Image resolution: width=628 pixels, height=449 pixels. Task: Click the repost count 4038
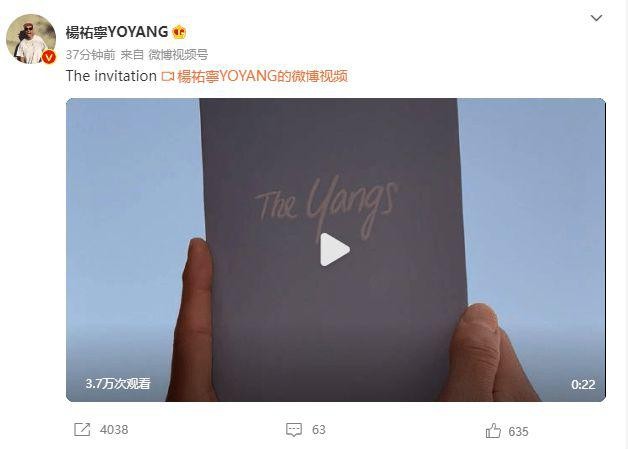[114, 430]
